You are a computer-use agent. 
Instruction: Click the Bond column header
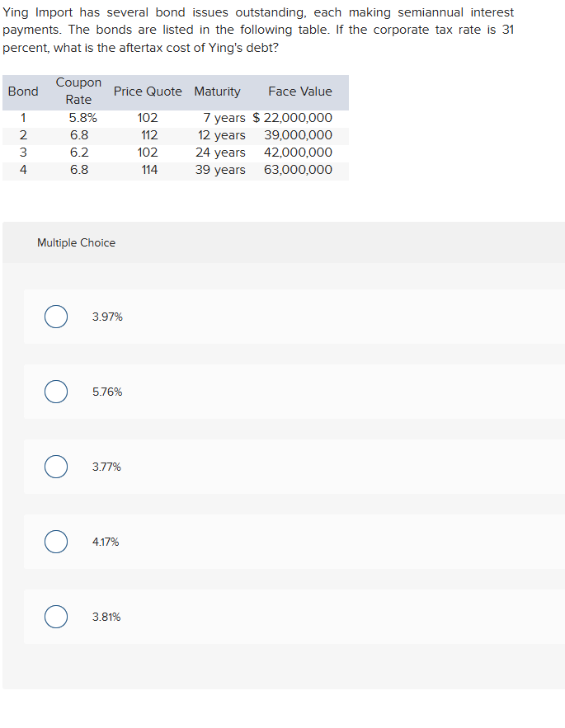[23, 92]
